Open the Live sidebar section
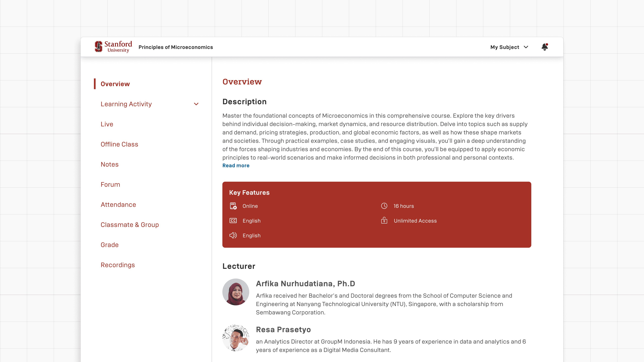Screen dimensions: 644x362 pos(107,124)
